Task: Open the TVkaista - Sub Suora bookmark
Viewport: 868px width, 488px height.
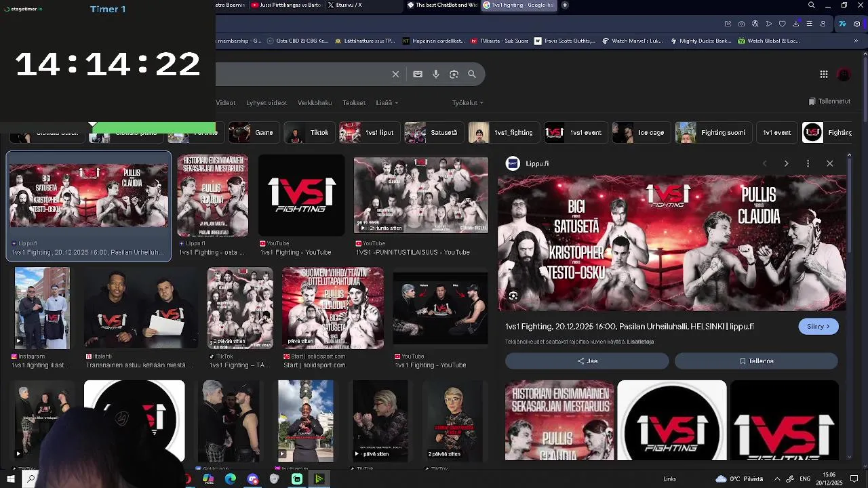Action: 499,41
